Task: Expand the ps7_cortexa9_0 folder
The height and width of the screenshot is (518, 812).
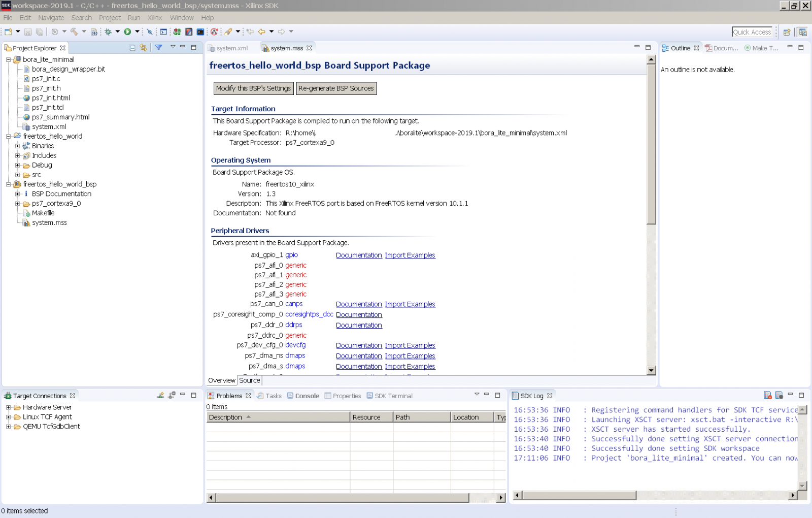Action: point(17,204)
